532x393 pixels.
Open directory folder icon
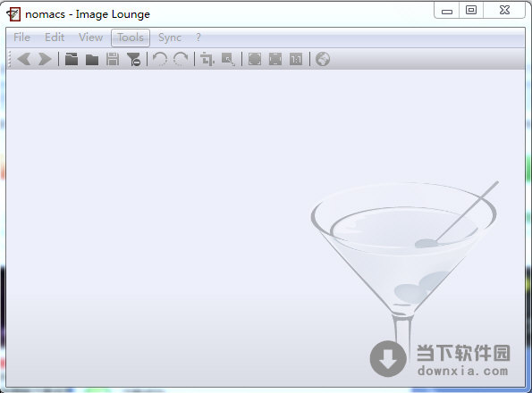click(72, 59)
